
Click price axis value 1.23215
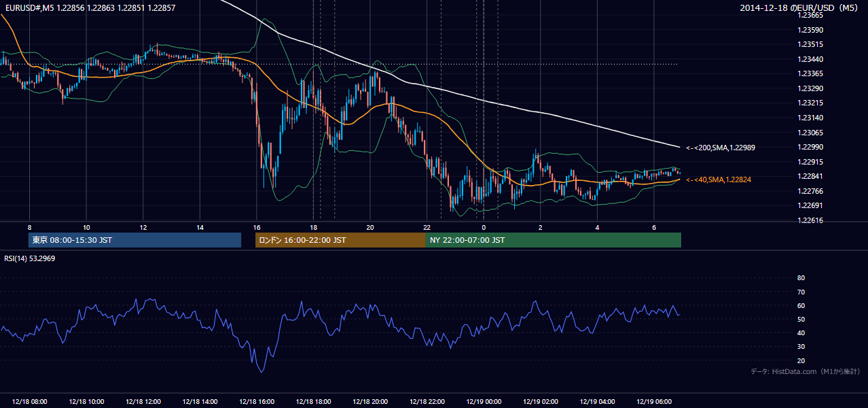pyautogui.click(x=810, y=103)
